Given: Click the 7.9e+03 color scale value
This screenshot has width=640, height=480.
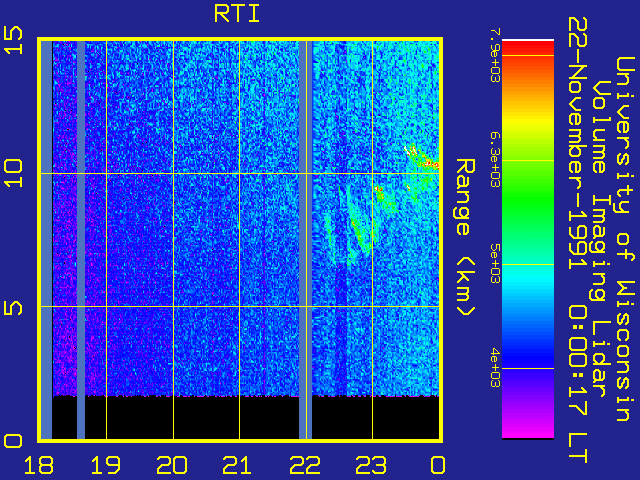Looking at the screenshot, I should [x=495, y=56].
